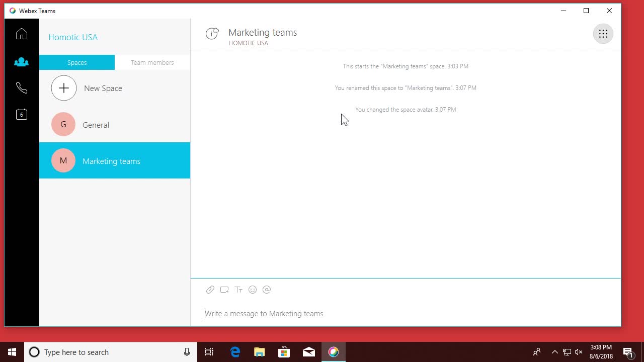This screenshot has height=362, width=644.
Task: Click the muted volume icon
Action: click(579, 352)
